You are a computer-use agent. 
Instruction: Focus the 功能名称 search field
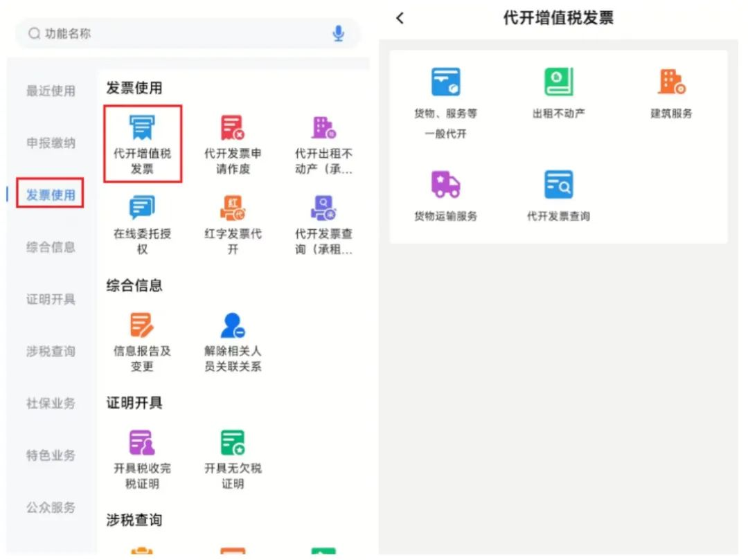[188, 33]
